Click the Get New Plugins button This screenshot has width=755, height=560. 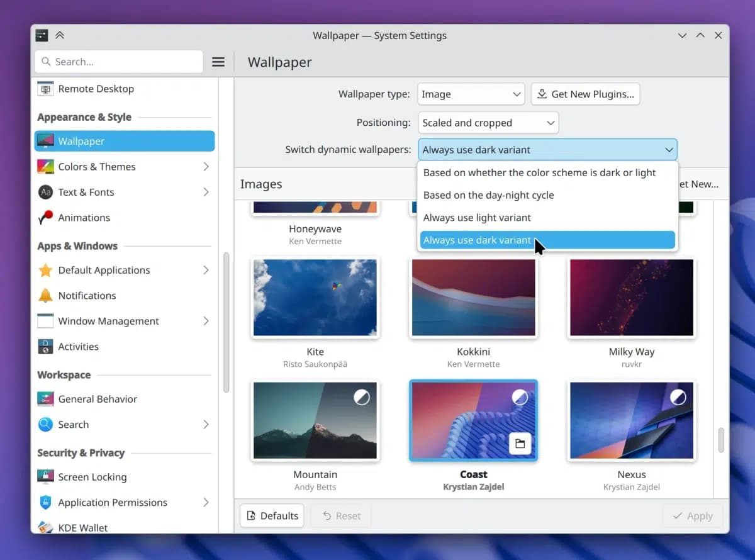tap(585, 94)
